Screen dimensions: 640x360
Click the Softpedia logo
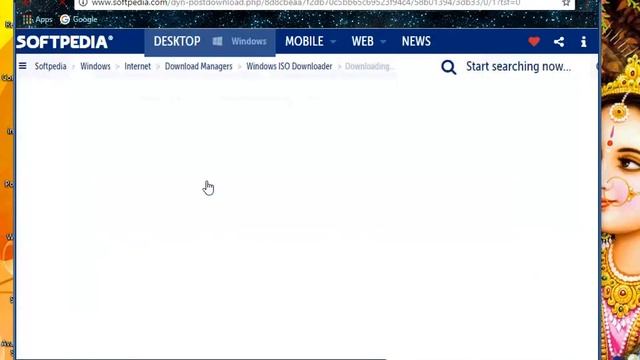pos(64,42)
